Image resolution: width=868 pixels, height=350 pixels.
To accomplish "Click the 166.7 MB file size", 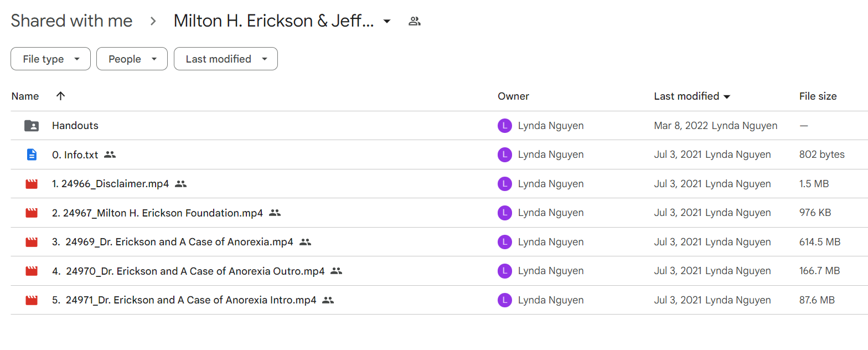I will [x=819, y=271].
